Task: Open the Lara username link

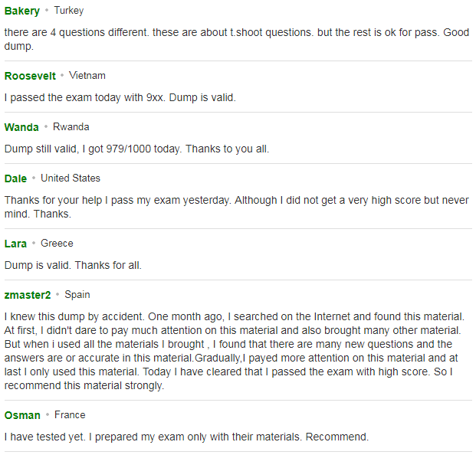Action: click(x=15, y=244)
